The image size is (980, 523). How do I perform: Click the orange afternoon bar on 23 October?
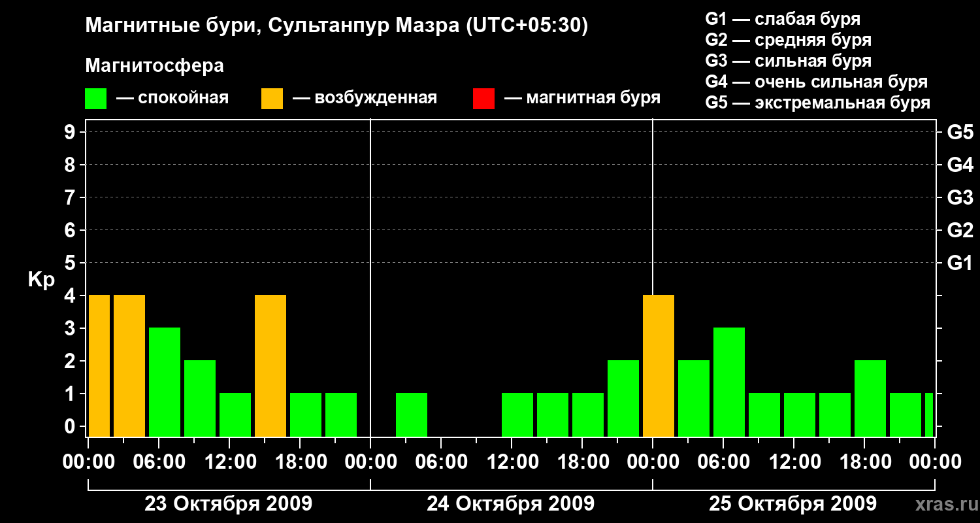click(270, 365)
